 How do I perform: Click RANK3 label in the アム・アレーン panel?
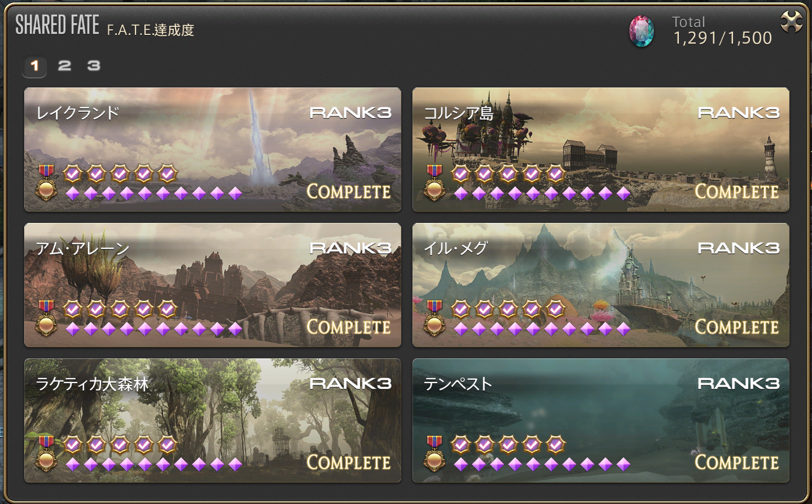[350, 248]
